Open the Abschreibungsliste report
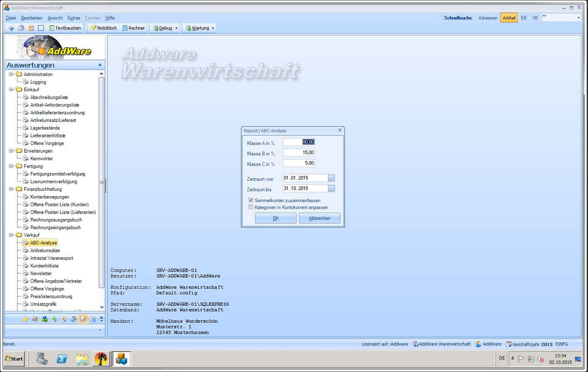588x372 pixels. click(x=49, y=97)
